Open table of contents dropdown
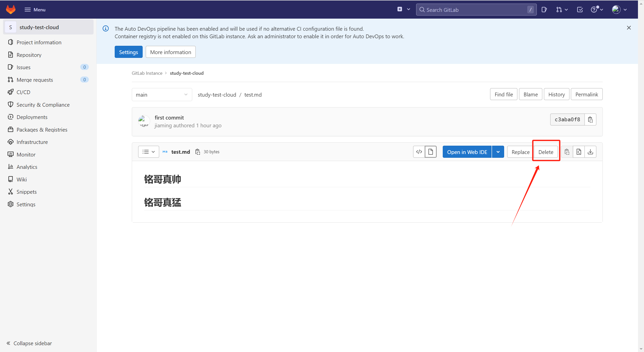Image resolution: width=644 pixels, height=352 pixels. 148,152
